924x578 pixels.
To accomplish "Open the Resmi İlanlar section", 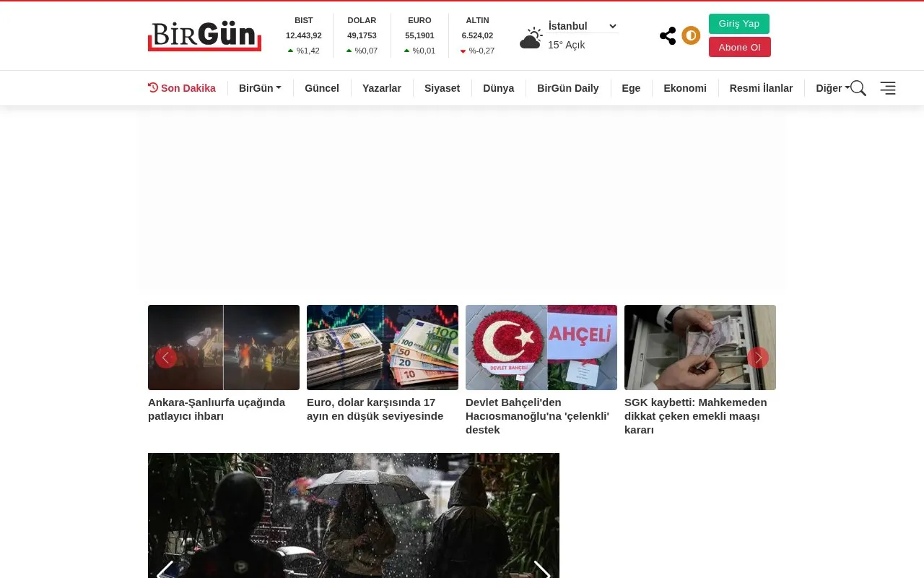I will tap(761, 88).
